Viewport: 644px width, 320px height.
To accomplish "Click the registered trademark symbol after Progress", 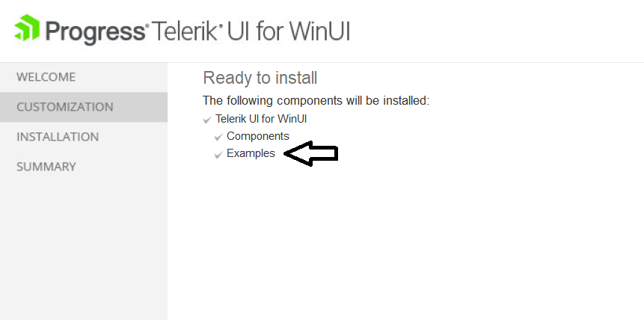I will 147,27.
